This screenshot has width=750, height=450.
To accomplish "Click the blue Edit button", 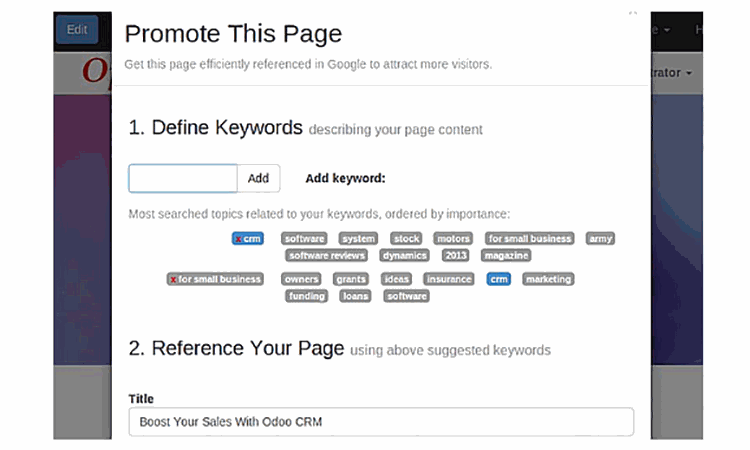I will 77,29.
